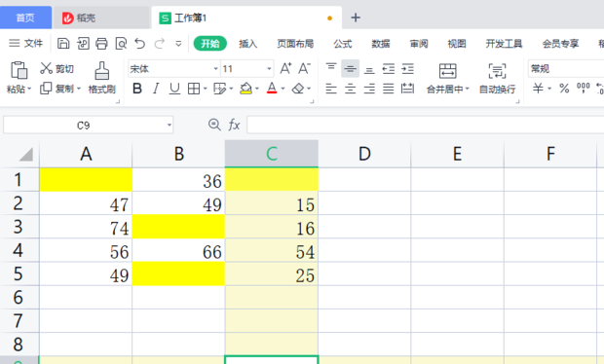Click the currency ¥ format icon
Image resolution: width=604 pixels, height=364 pixels.
click(538, 89)
